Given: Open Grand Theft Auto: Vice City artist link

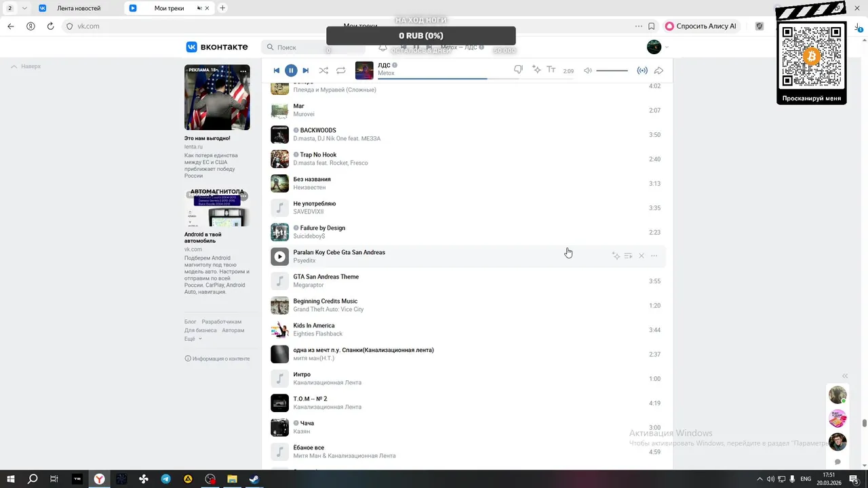Looking at the screenshot, I should click(x=328, y=309).
